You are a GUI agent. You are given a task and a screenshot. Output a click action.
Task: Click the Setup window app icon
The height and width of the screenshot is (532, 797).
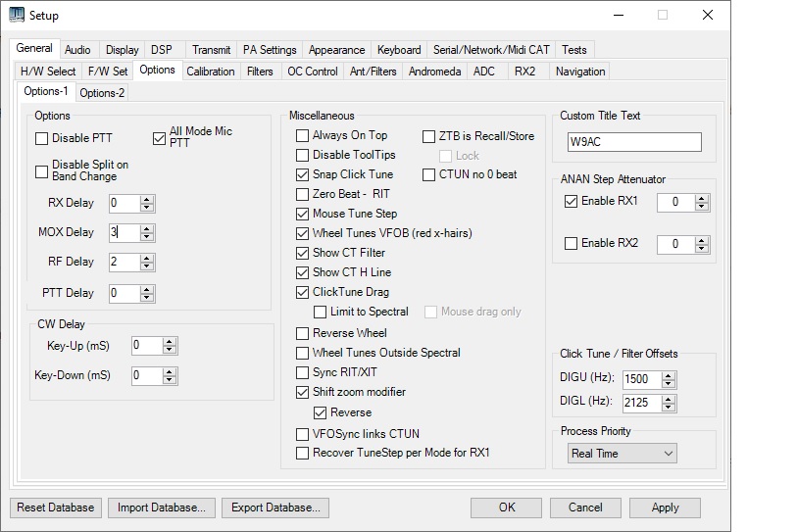pos(17,15)
